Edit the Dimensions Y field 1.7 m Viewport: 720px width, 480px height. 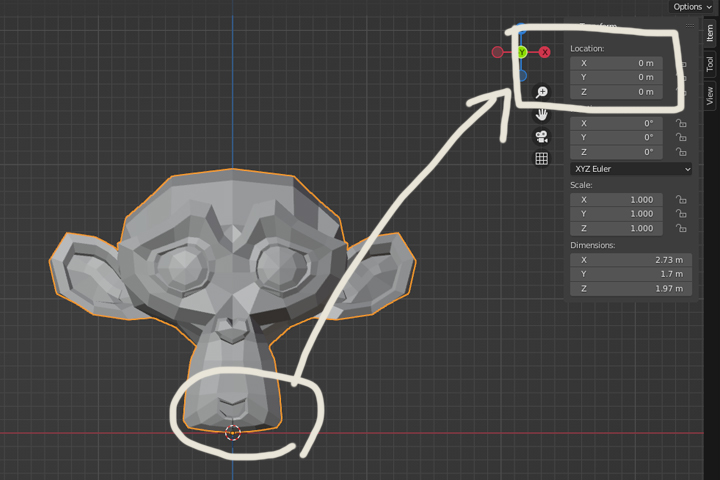(631, 274)
